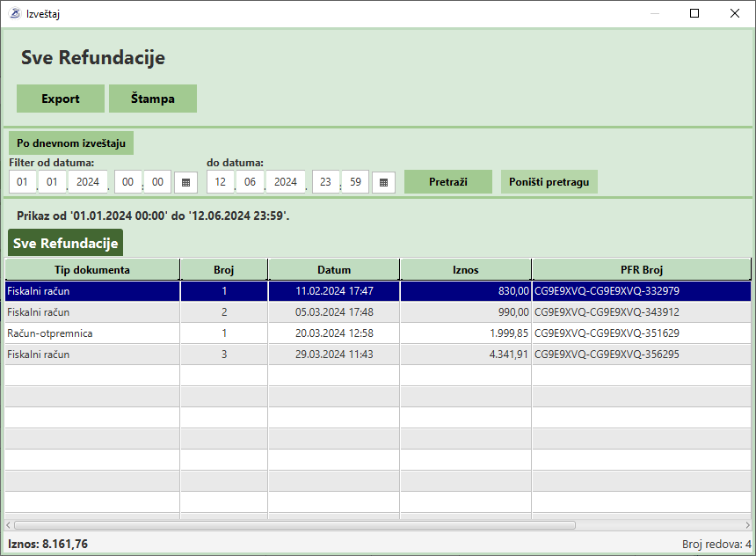Open the start date calendar picker
The height and width of the screenshot is (556, 756).
click(185, 182)
